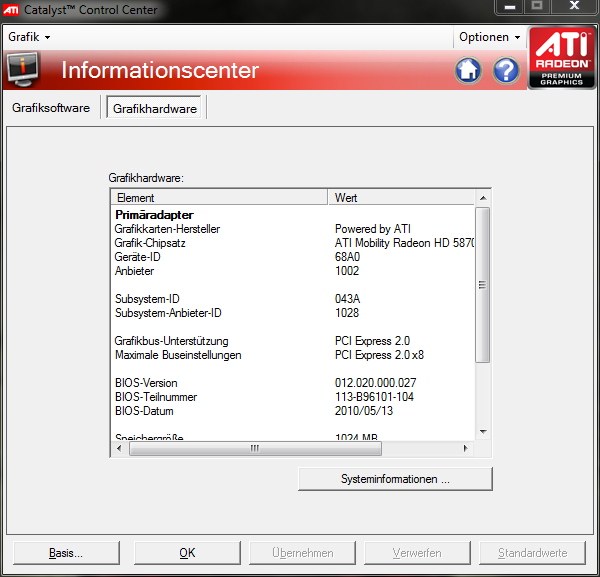Select the BIOS-Version row
The height and width of the screenshot is (577, 600).
coord(293,383)
